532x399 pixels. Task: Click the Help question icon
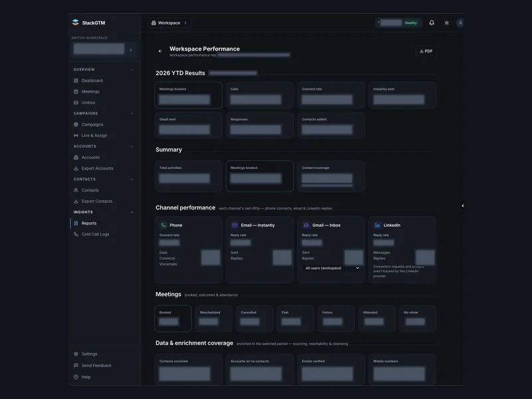click(76, 377)
